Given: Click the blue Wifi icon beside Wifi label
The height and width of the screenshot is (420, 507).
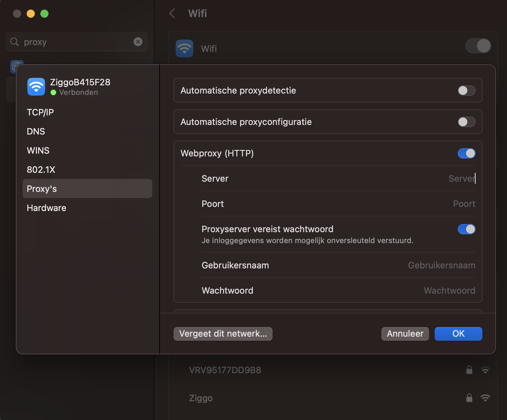Looking at the screenshot, I should [x=184, y=48].
